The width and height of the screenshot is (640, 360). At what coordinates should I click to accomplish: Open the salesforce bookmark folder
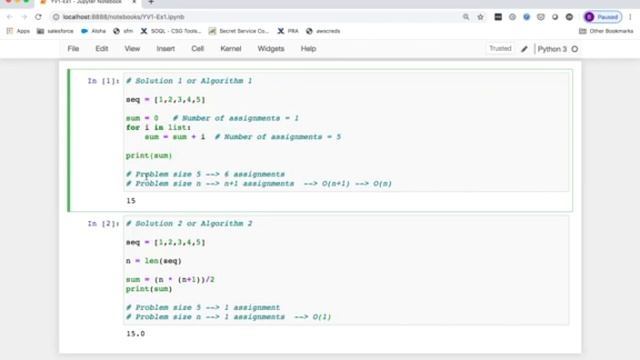click(x=55, y=31)
